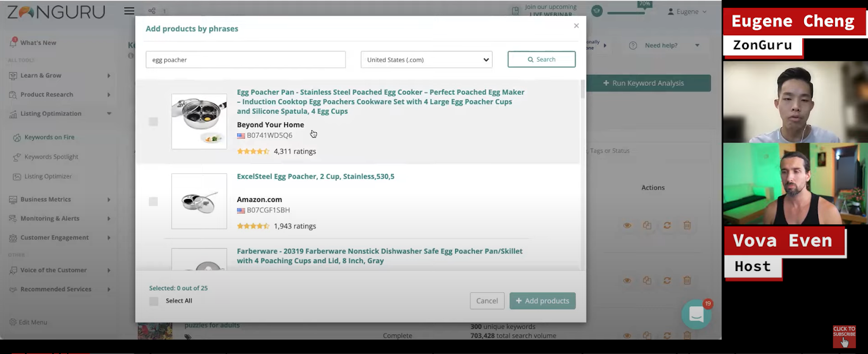The width and height of the screenshot is (868, 354).
Task: Click the Business Metrics sidebar icon
Action: 13,199
